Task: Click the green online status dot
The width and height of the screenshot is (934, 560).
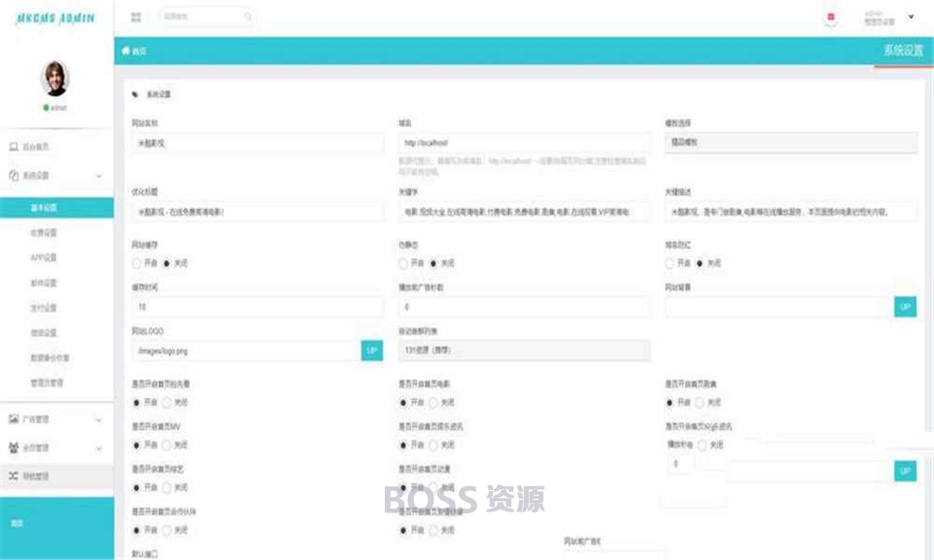Action: tap(46, 107)
